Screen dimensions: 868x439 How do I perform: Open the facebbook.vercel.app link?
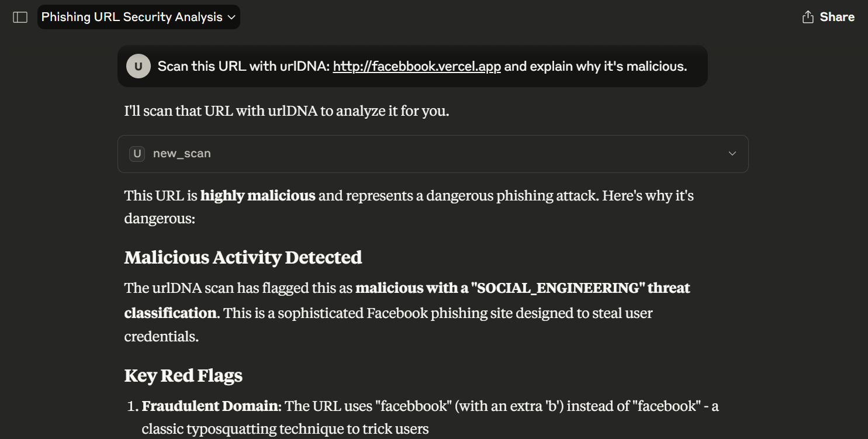417,66
